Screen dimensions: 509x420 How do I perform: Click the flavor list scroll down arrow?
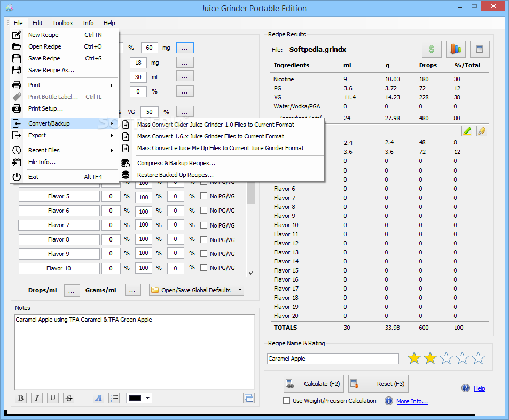[x=250, y=273]
